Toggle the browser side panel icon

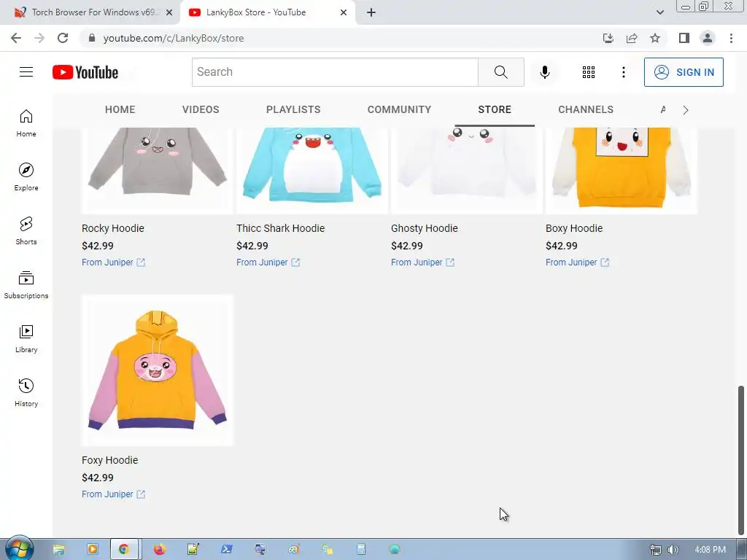click(x=684, y=38)
